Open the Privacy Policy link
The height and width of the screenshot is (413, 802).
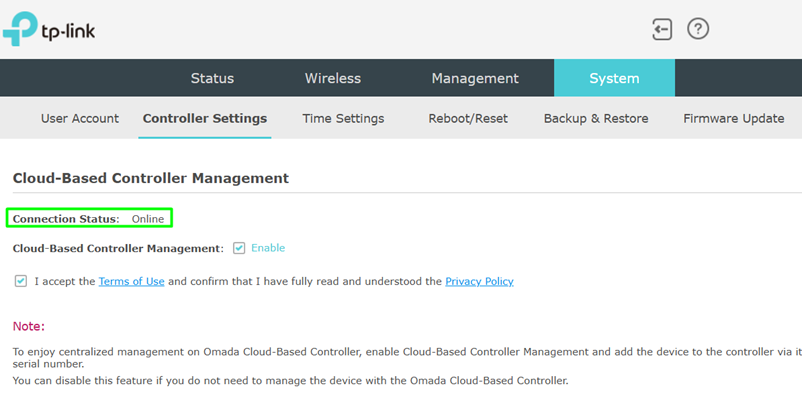click(x=479, y=282)
